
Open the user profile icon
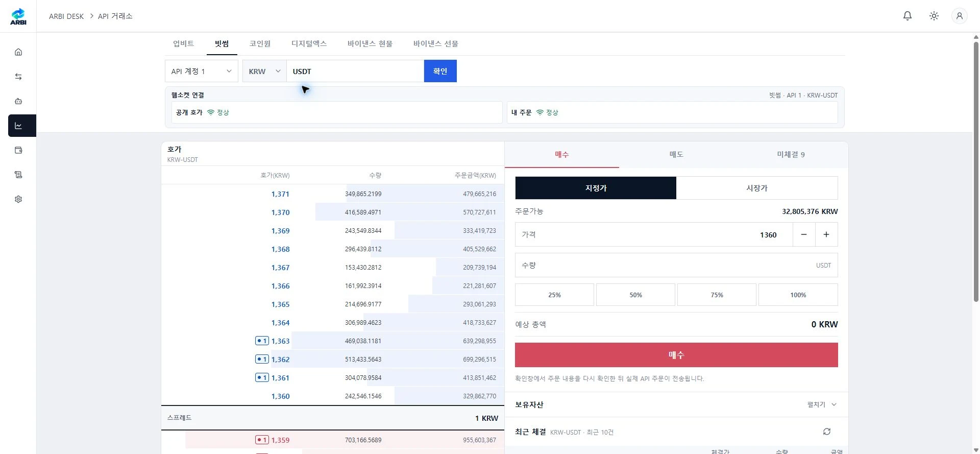pos(960,16)
